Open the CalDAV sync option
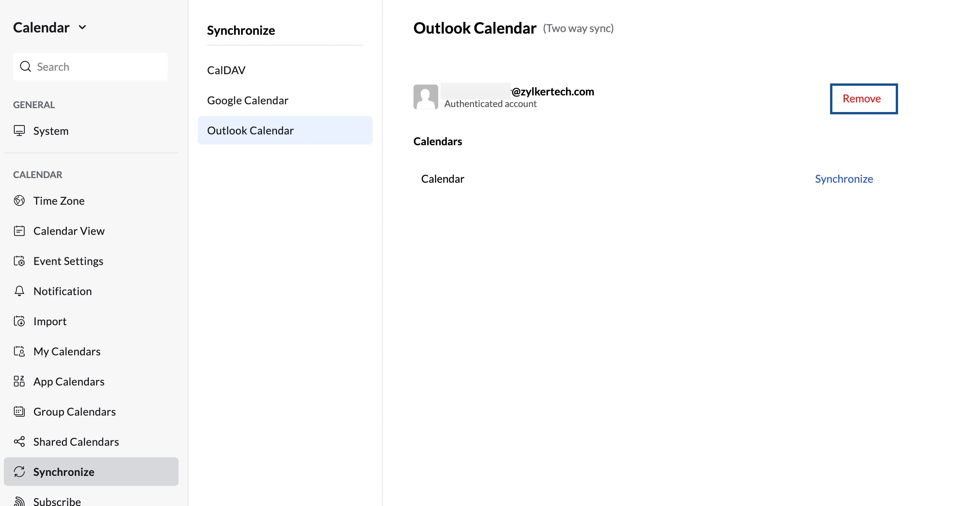Screen dimensions: 980x506 tap(226, 70)
